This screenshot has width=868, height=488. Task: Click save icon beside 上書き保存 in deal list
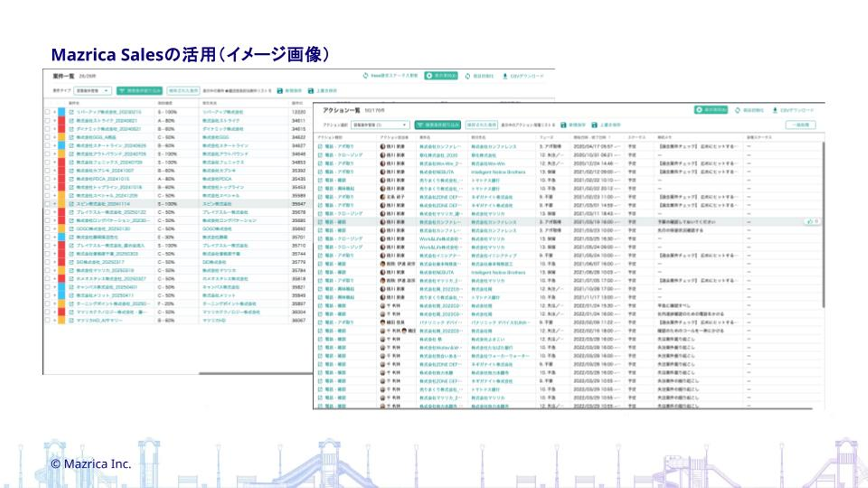pyautogui.click(x=310, y=91)
